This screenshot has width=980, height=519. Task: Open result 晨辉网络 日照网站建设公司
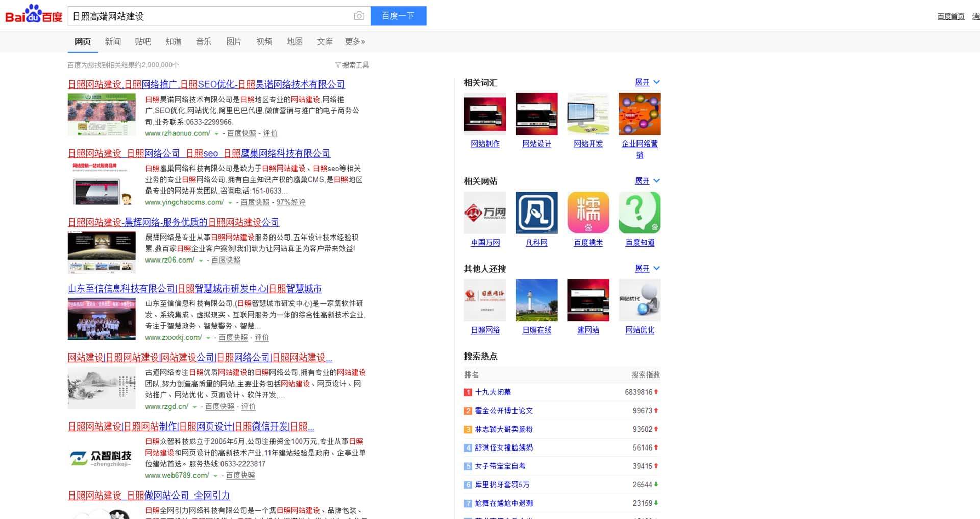pyautogui.click(x=174, y=222)
